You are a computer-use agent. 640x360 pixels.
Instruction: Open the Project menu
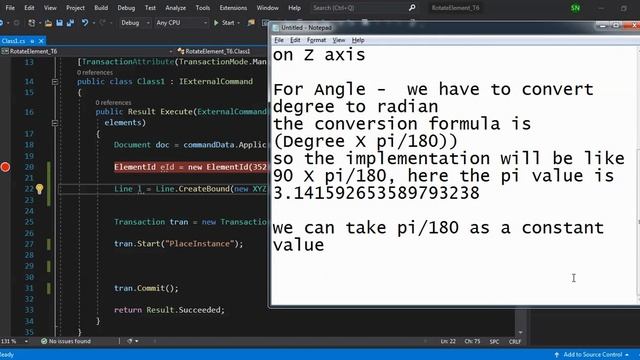point(76,8)
